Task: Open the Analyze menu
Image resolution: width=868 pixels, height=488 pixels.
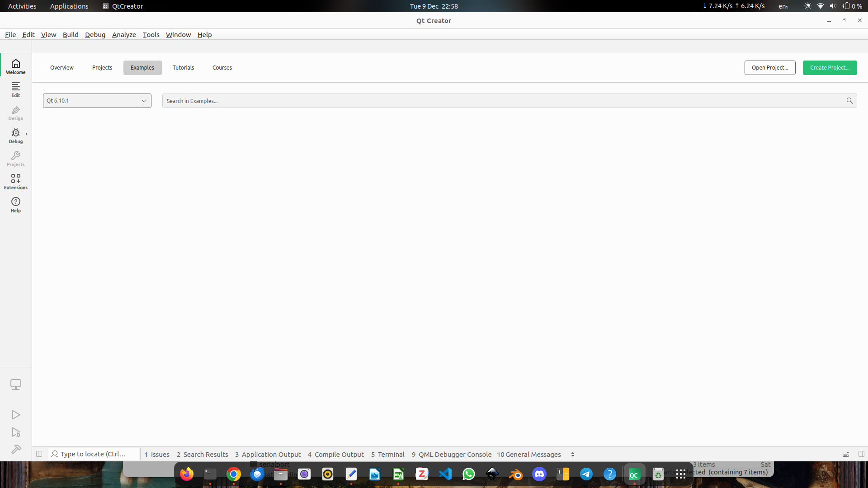Action: click(x=124, y=35)
